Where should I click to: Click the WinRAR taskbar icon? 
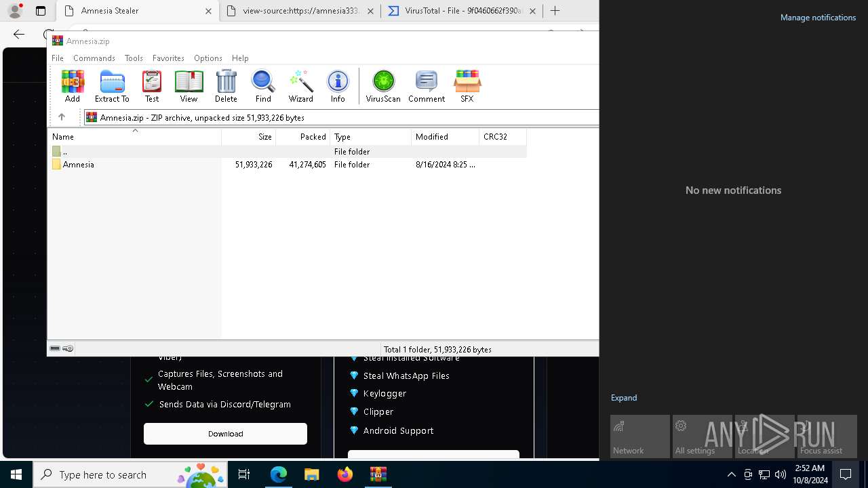(378, 474)
